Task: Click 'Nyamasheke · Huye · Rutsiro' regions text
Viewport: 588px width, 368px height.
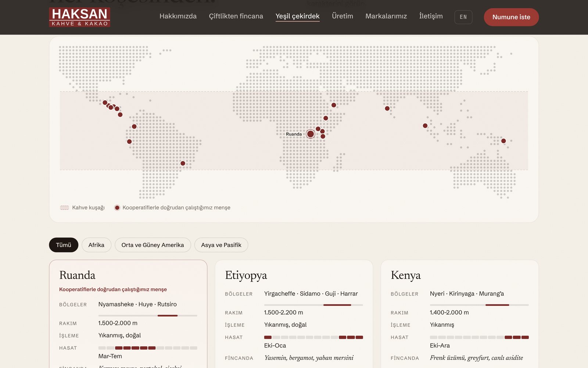Action: click(137, 304)
